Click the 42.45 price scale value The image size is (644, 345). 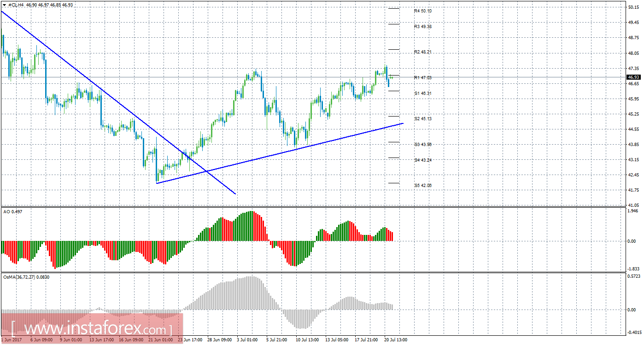(x=634, y=175)
